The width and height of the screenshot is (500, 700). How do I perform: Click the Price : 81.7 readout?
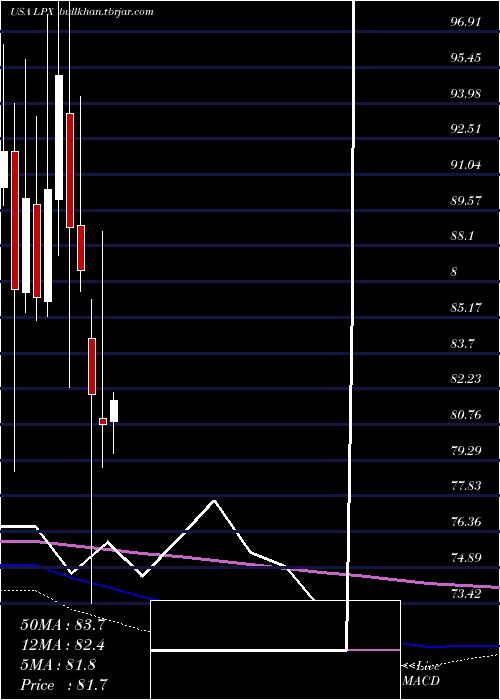coord(64,685)
